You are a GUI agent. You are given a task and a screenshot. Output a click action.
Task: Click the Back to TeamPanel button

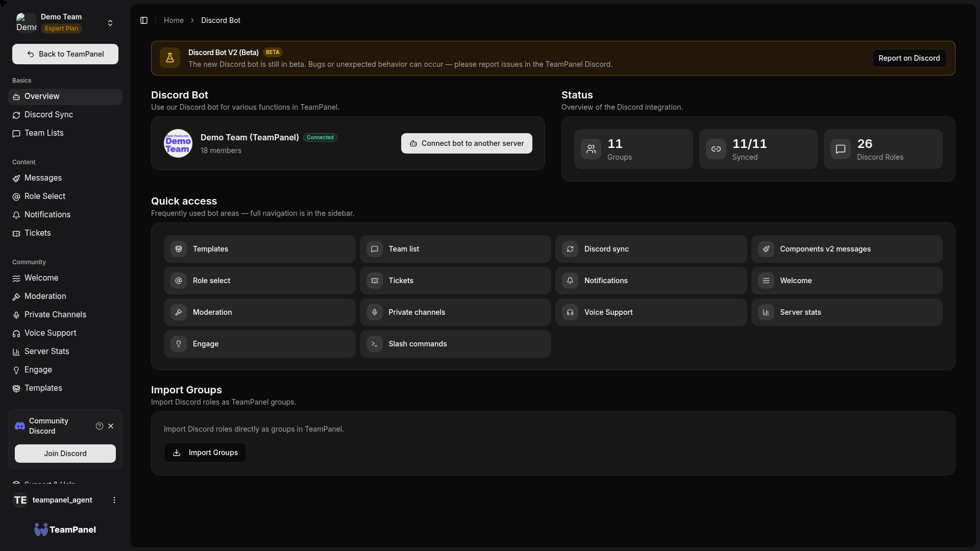pos(65,54)
